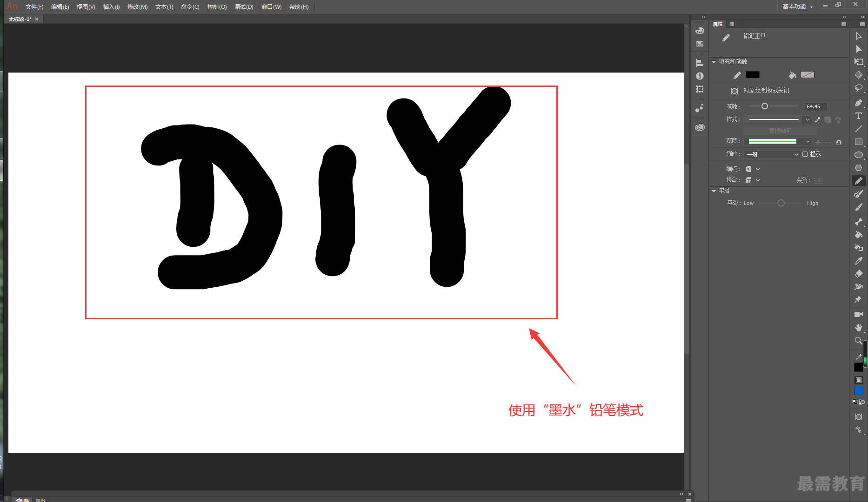Screen dimensions: 868x502
Task: Select the Paint Bucket tool
Action: pyautogui.click(x=859, y=235)
